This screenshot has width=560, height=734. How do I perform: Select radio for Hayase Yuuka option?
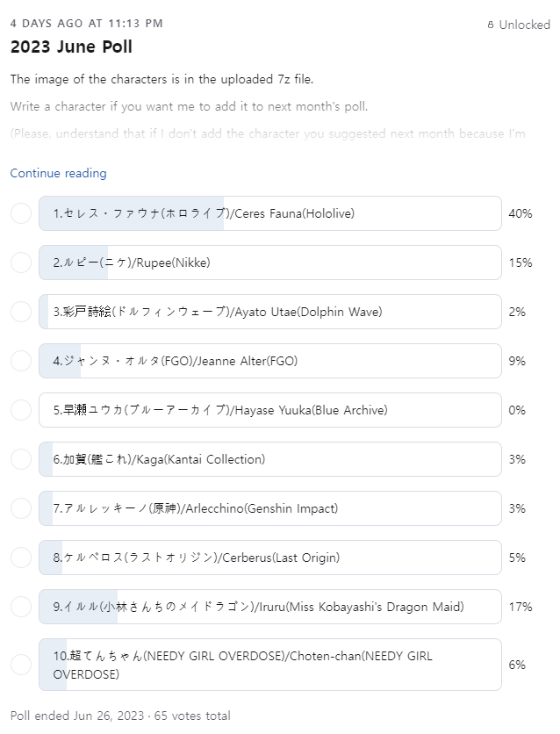pyautogui.click(x=21, y=410)
